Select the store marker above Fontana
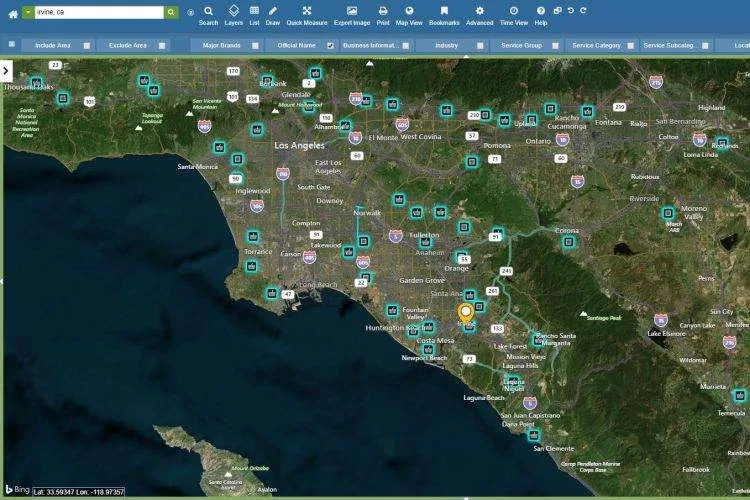 (587, 111)
